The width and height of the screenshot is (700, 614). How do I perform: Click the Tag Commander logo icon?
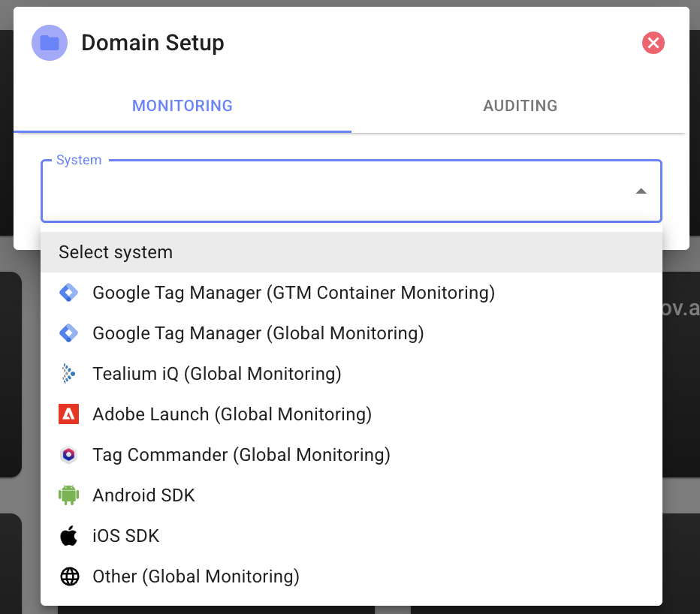click(x=68, y=455)
